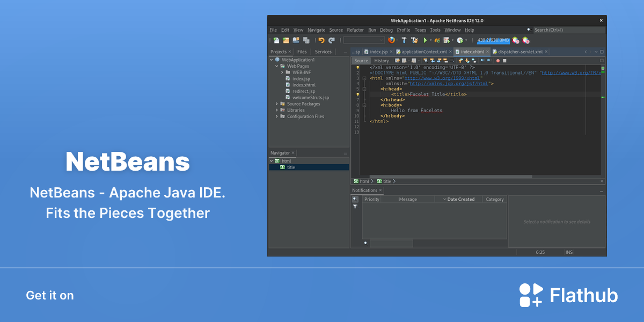Close the index.xhtml editor tab
The width and height of the screenshot is (644, 322).
pyautogui.click(x=488, y=52)
